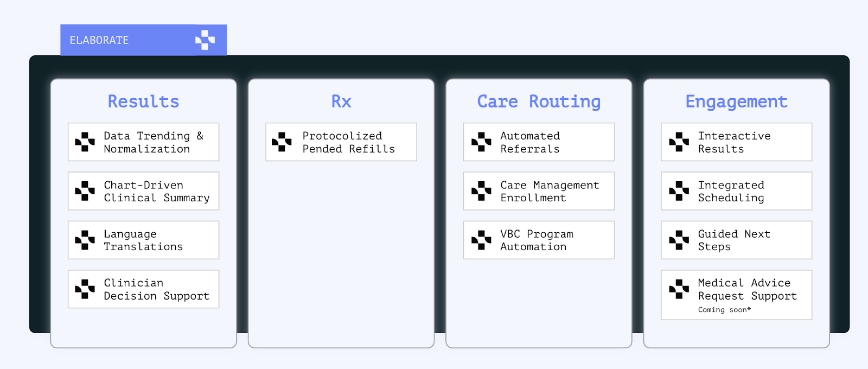Open the Results column heading

pyautogui.click(x=143, y=101)
